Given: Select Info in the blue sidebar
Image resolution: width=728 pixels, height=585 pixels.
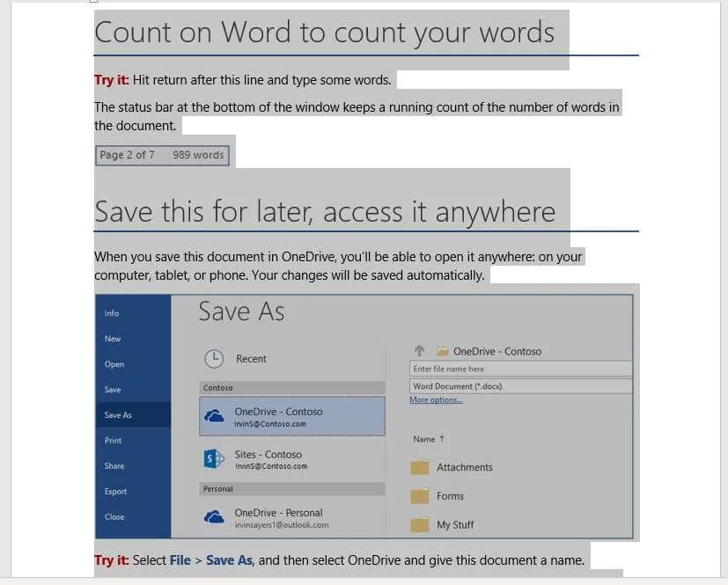Looking at the screenshot, I should point(112,313).
